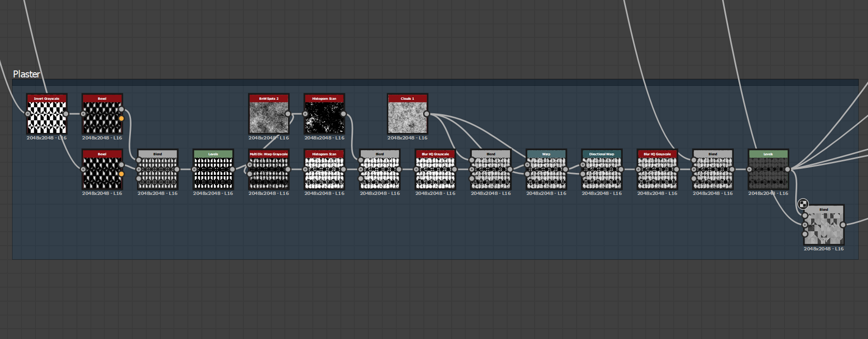The height and width of the screenshot is (339, 868).
Task: Select the Blend node after lower Histogram Scan
Action: pos(380,169)
